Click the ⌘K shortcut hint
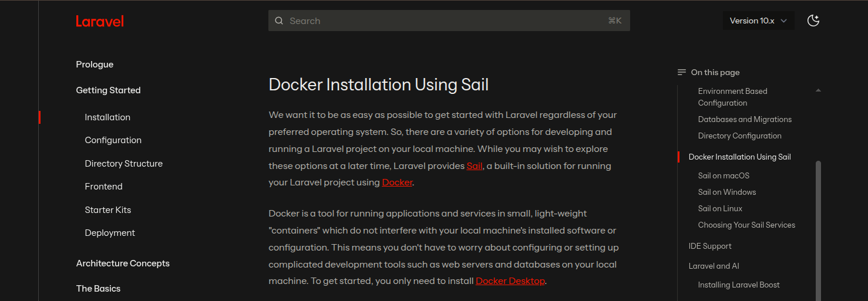The image size is (868, 301). click(x=615, y=21)
